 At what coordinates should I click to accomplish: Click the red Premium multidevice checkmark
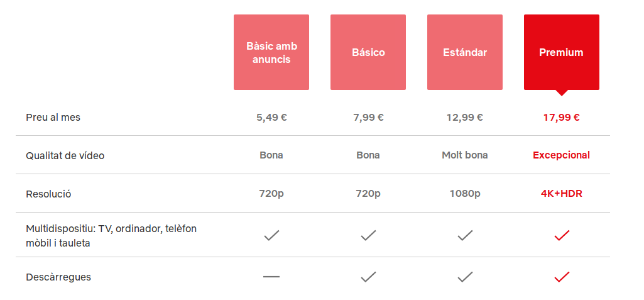point(562,235)
